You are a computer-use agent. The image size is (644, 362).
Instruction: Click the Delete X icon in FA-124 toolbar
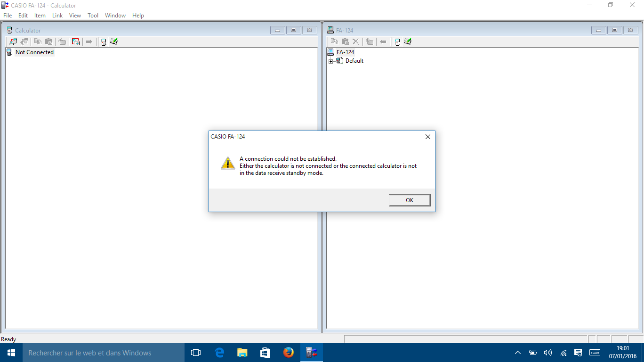[x=356, y=41]
